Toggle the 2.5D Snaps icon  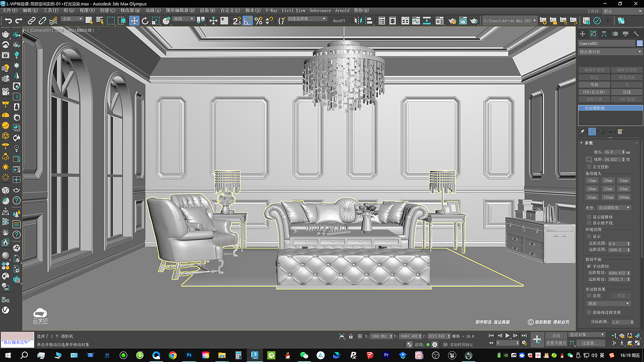tap(237, 21)
